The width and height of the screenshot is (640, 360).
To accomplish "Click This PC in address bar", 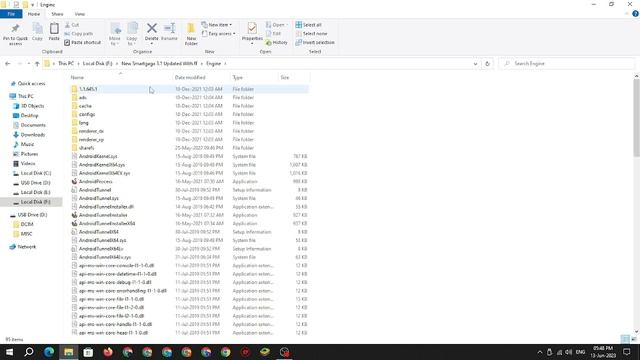I will point(66,64).
